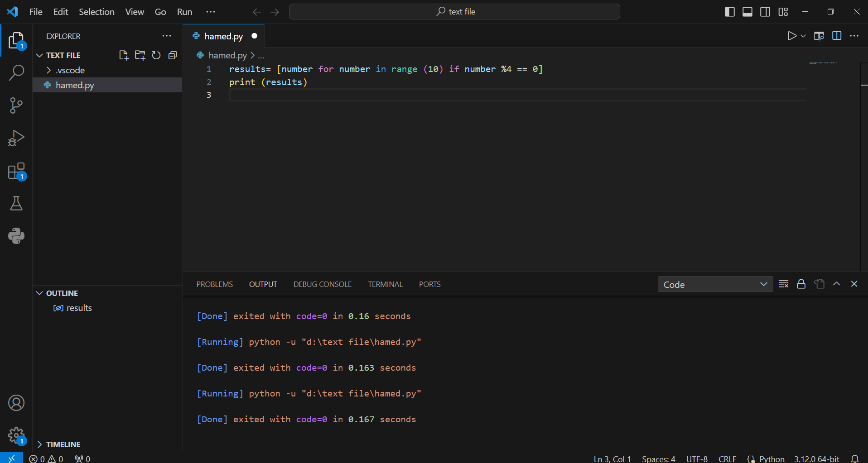
Task: Open Explorer views and more actions menu
Action: (167, 36)
